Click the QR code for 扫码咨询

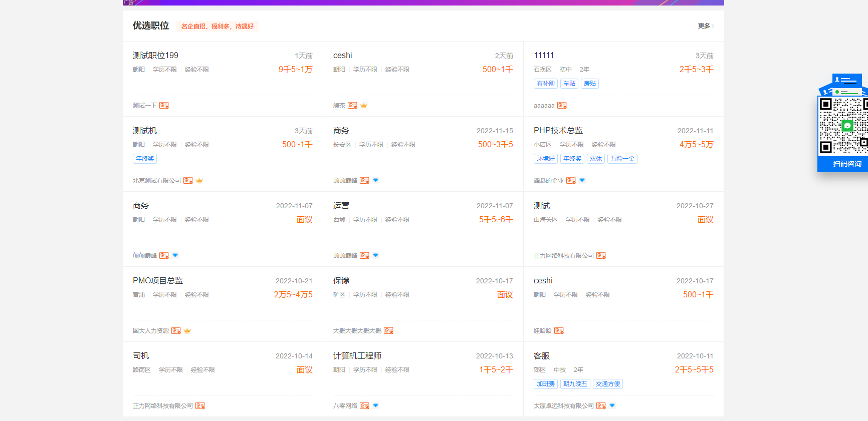[x=844, y=126]
